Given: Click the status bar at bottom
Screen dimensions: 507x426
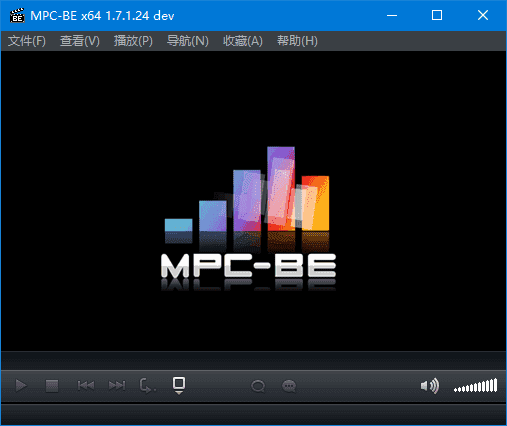Looking at the screenshot, I should click(x=253, y=414).
